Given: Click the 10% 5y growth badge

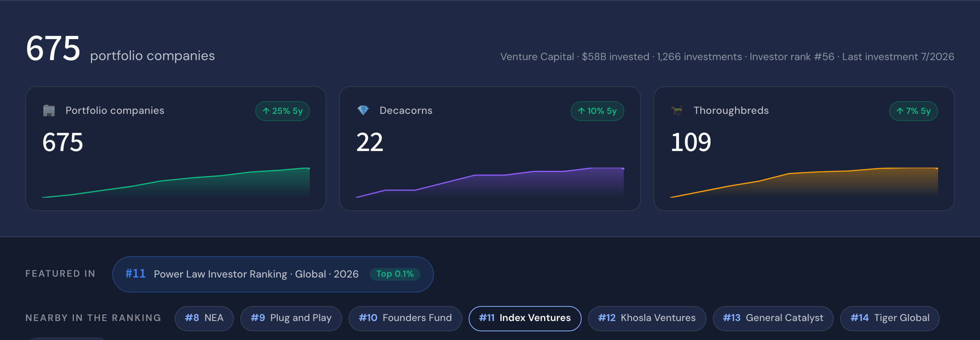Looking at the screenshot, I should (x=597, y=111).
